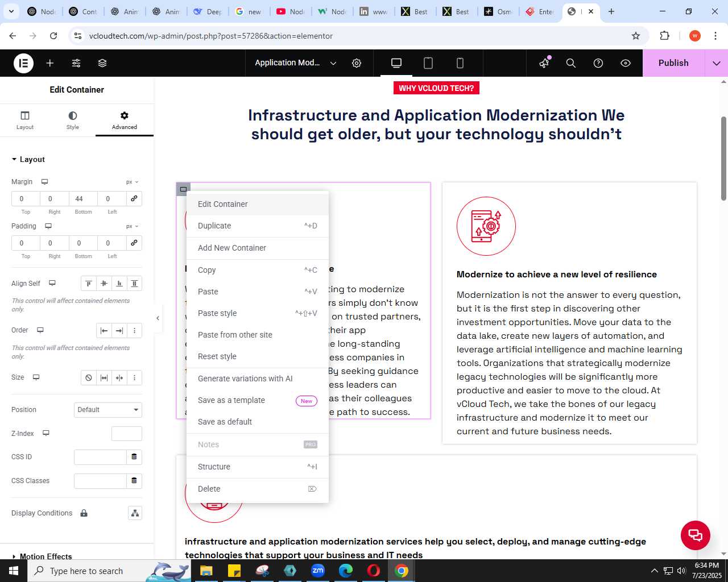
Task: Toggle the padding values link icon
Action: pos(134,243)
